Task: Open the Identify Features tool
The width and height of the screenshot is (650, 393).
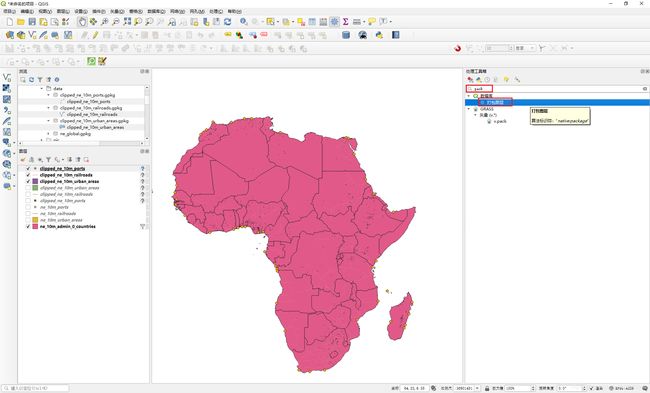Action: pos(243,22)
